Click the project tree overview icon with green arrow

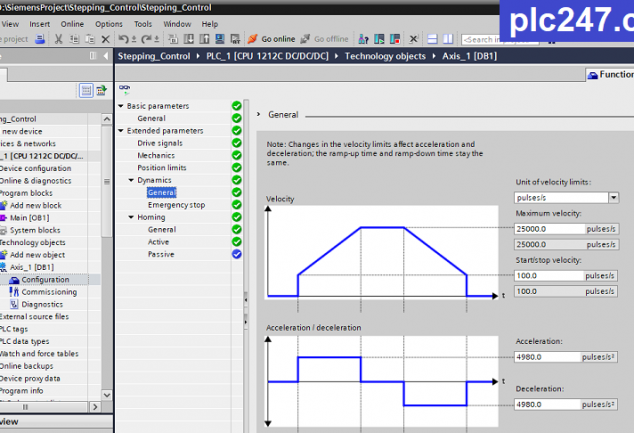tap(101, 91)
